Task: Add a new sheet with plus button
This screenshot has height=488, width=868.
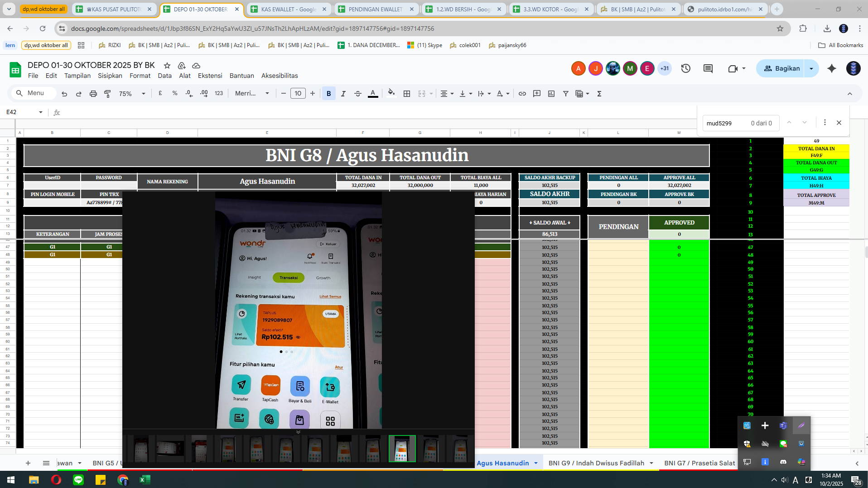Action: tap(28, 463)
